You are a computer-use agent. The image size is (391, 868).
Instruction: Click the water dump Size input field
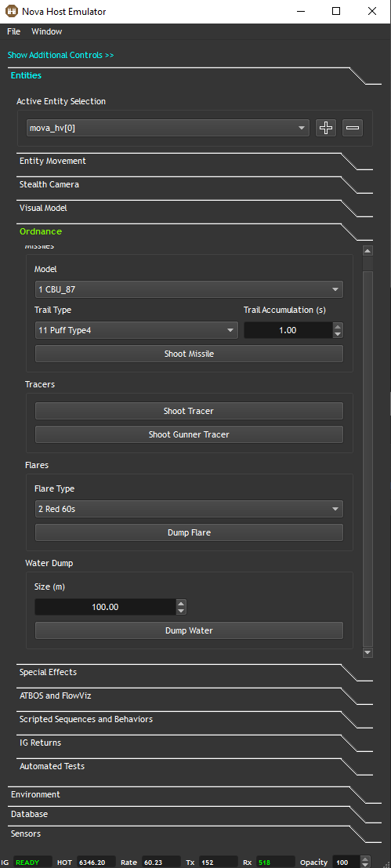click(x=106, y=607)
